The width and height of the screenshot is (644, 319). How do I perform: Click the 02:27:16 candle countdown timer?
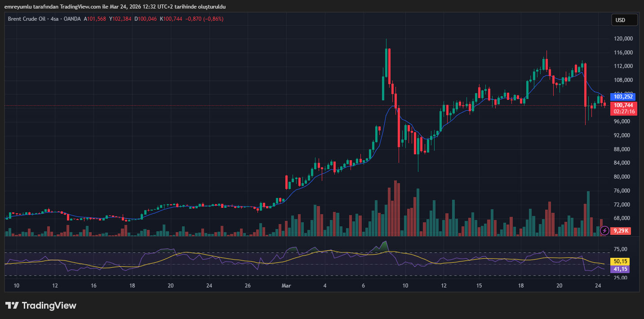(x=624, y=111)
